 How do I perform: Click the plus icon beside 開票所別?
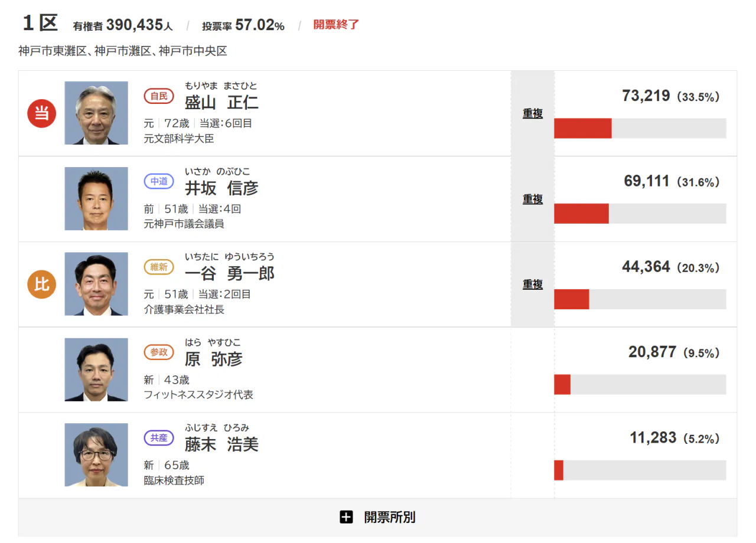[346, 518]
